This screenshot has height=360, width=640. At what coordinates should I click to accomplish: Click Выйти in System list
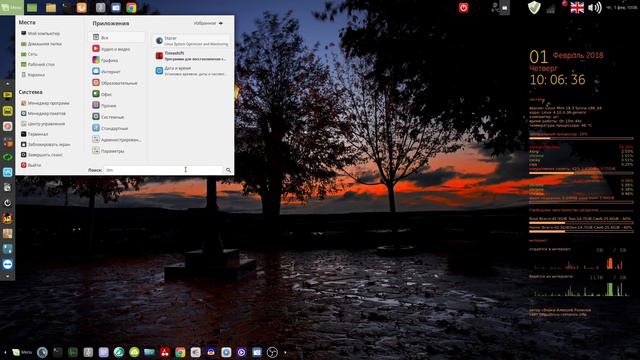(31, 165)
